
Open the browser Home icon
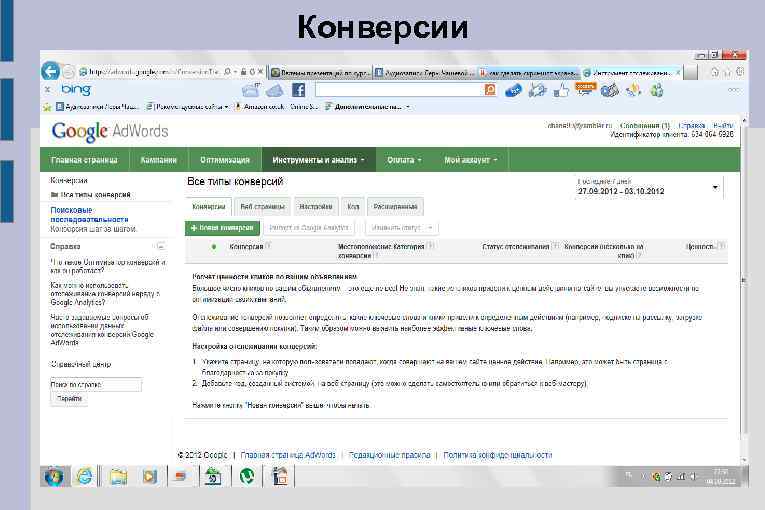(x=715, y=72)
